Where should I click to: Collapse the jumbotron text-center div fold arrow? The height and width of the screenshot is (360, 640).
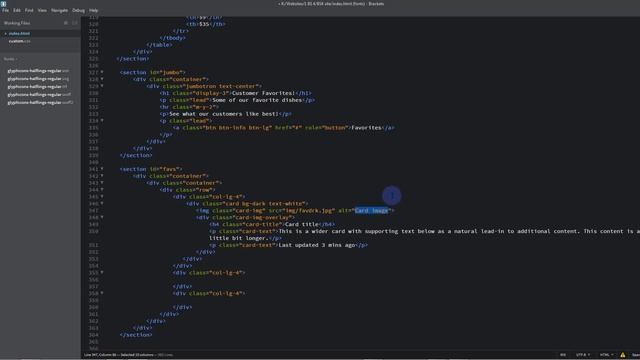[102, 86]
